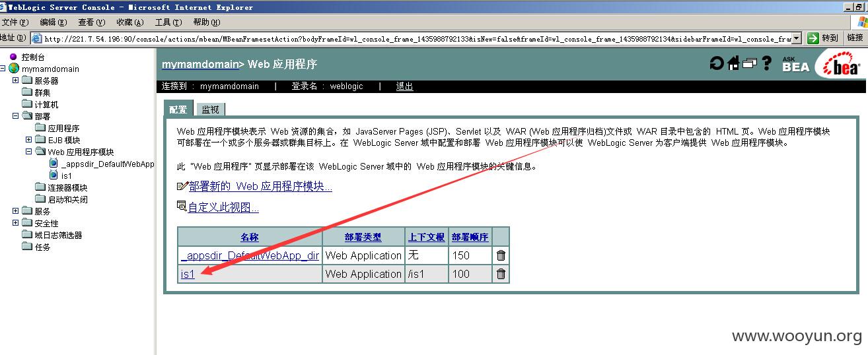This screenshot has height=355, width=868.
Task: Open _appsdir_DefaultWebApp_dir link in the table
Action: 250,255
